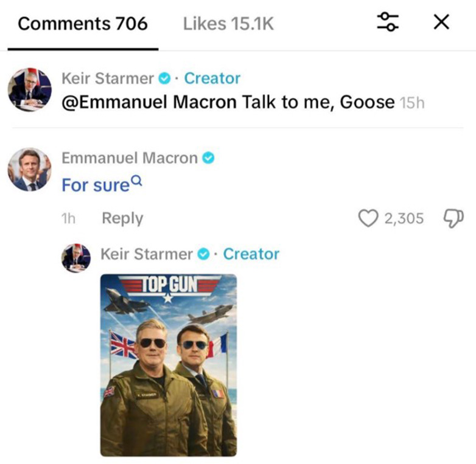Image resolution: width=476 pixels, height=464 pixels.
Task: Close the comments panel
Action: click(441, 23)
